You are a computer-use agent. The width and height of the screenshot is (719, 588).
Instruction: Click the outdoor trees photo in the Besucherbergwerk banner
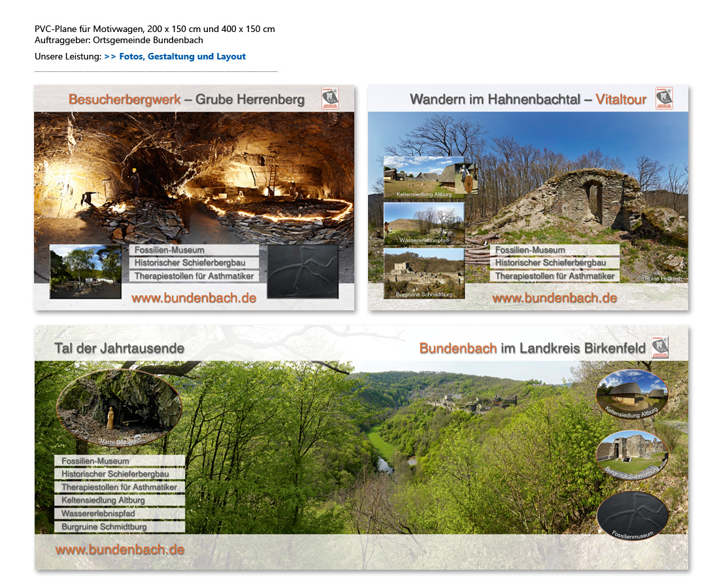[x=85, y=271]
